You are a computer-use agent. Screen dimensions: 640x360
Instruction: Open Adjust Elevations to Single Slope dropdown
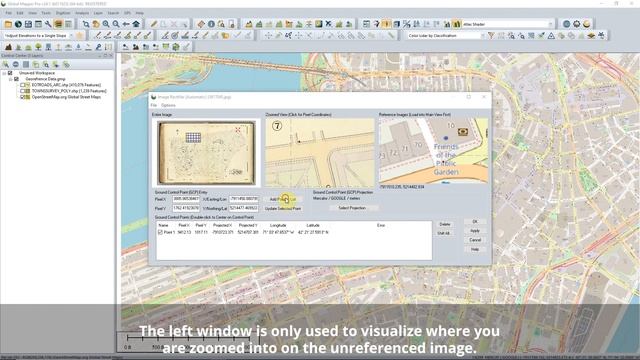click(72, 36)
